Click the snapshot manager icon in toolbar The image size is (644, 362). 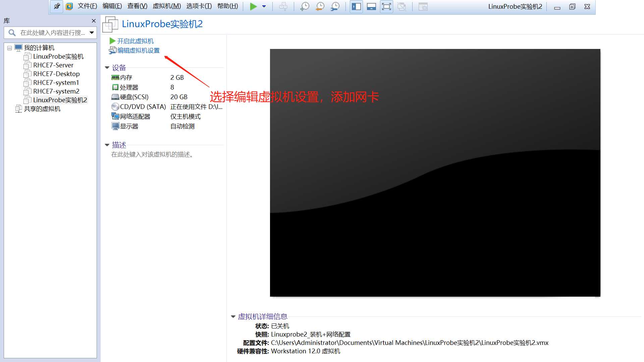click(x=335, y=7)
